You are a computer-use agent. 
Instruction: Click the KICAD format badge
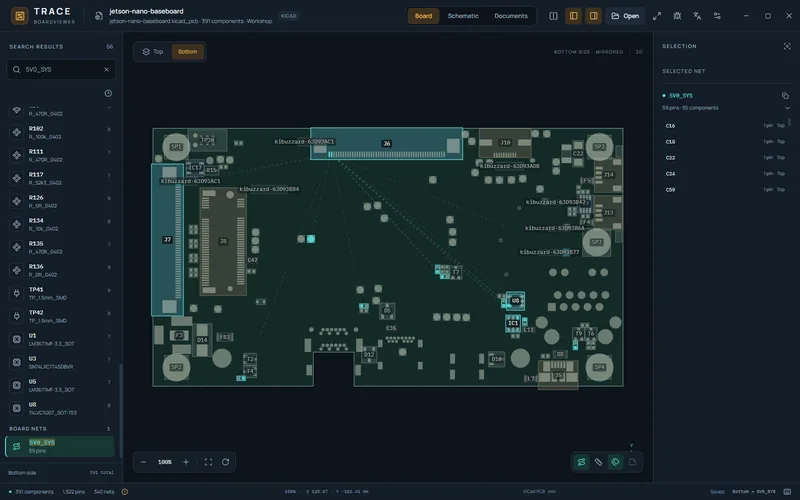point(288,16)
